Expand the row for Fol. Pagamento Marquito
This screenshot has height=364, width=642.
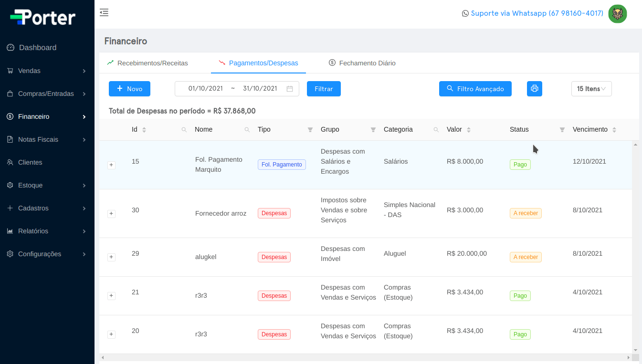click(x=111, y=165)
